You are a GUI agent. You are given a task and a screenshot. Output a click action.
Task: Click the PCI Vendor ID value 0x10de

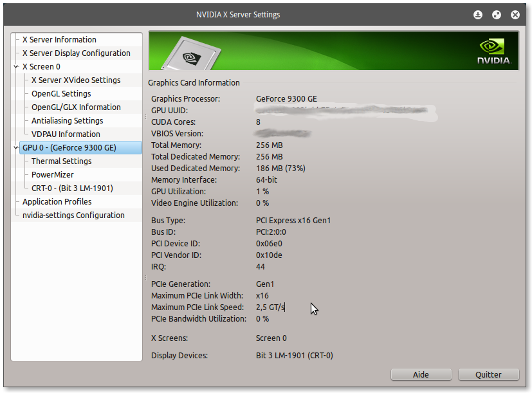269,255
